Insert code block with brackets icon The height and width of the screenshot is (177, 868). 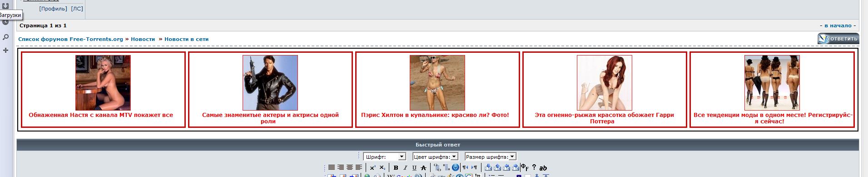click(x=437, y=167)
